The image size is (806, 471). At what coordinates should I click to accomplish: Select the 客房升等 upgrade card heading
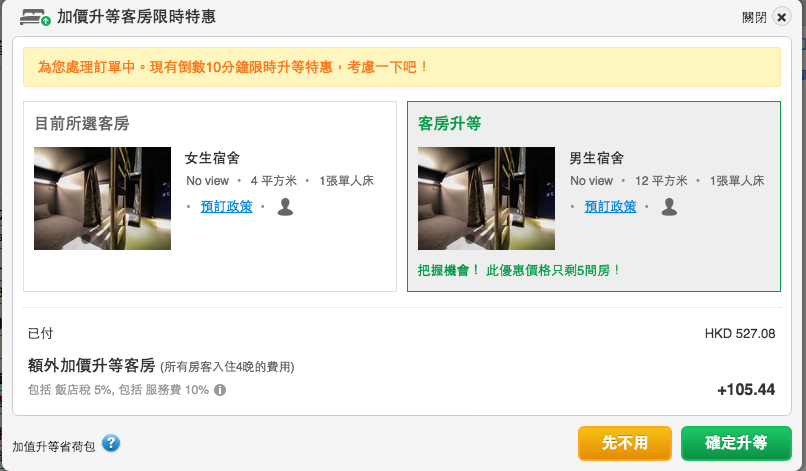click(449, 124)
